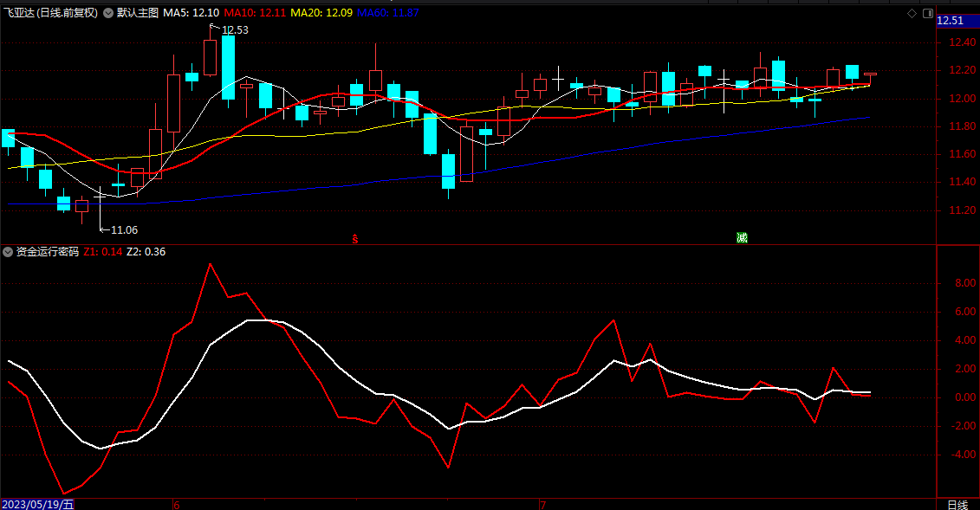Toggle the side panel icon at top right
This screenshot has width=980, height=510.
pos(927,13)
